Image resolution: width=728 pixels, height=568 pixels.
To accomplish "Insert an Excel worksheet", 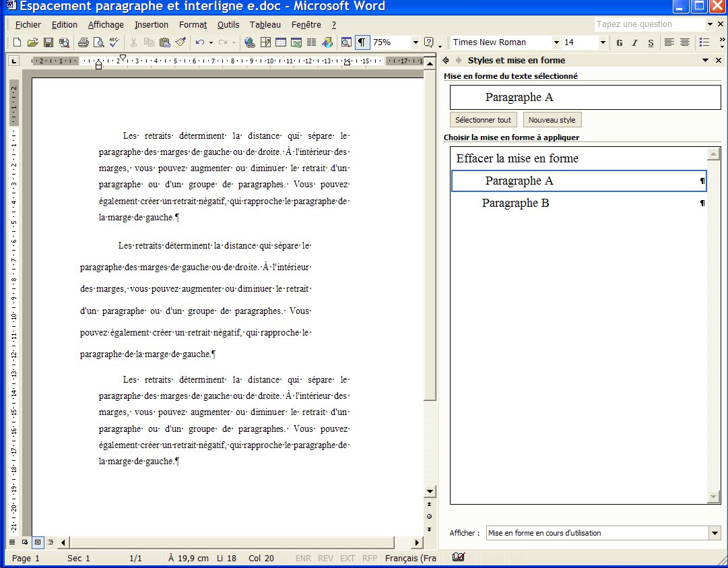I will point(296,42).
